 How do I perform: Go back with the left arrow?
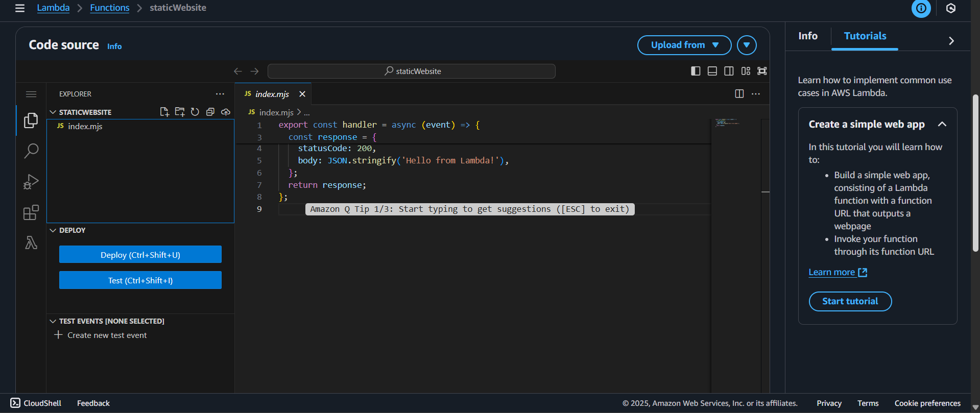238,71
